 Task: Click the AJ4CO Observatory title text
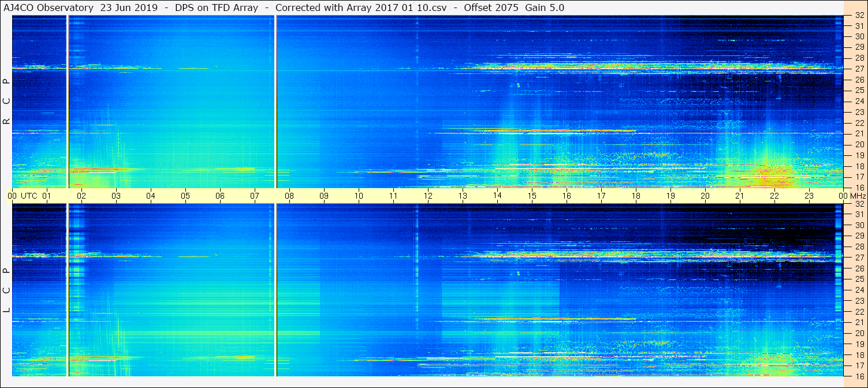tap(48, 8)
